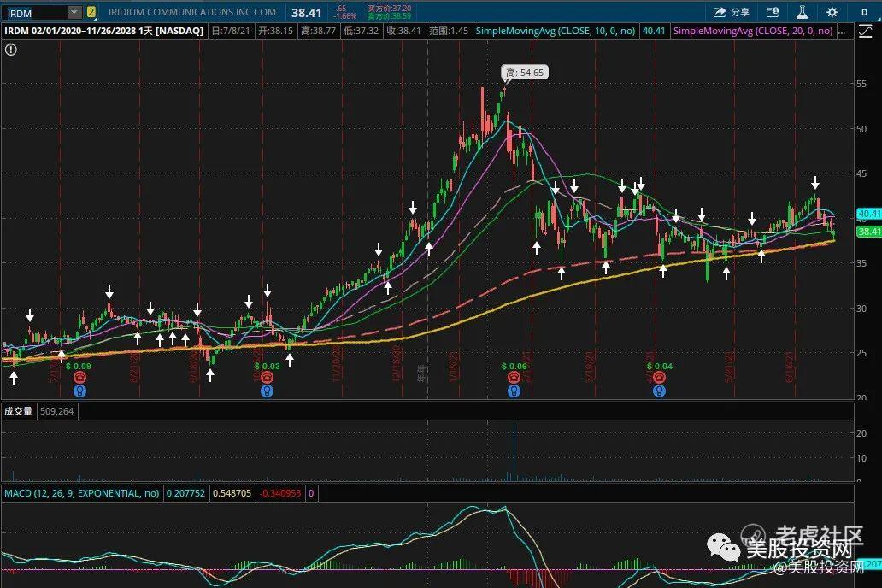Click the date field 日:7/8/21
The width and height of the screenshot is (882, 588).
(231, 31)
